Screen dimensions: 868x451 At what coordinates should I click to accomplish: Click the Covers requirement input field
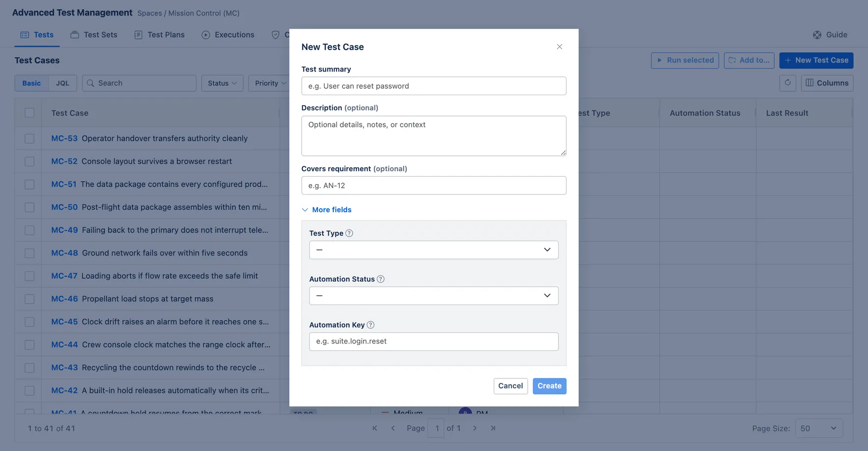coord(434,186)
